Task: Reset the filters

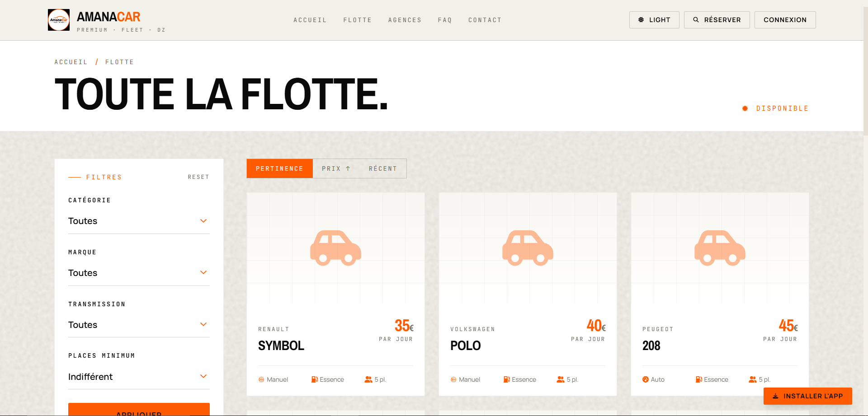Action: coord(198,177)
